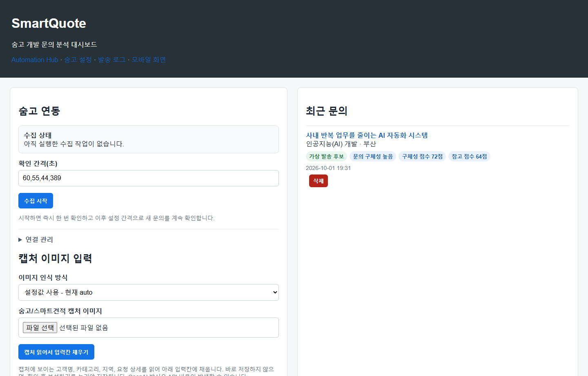This screenshot has width=588, height=376.
Task: Click the 최근 문의 heading
Action: point(327,111)
